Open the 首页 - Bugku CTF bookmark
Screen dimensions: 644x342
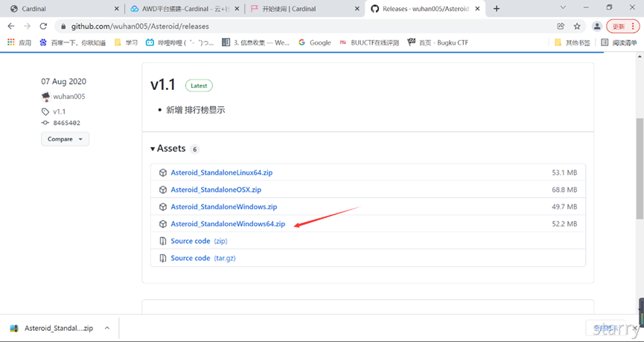pos(438,42)
